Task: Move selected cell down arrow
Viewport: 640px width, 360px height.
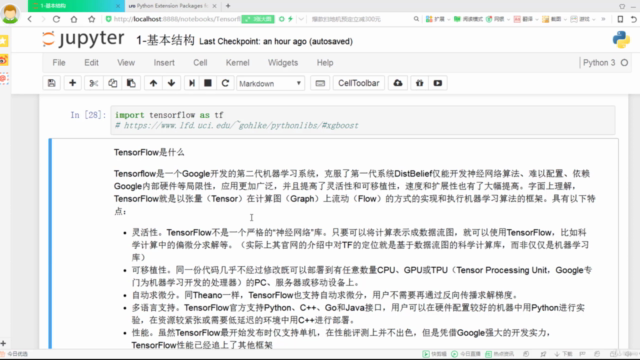Action: click(171, 83)
